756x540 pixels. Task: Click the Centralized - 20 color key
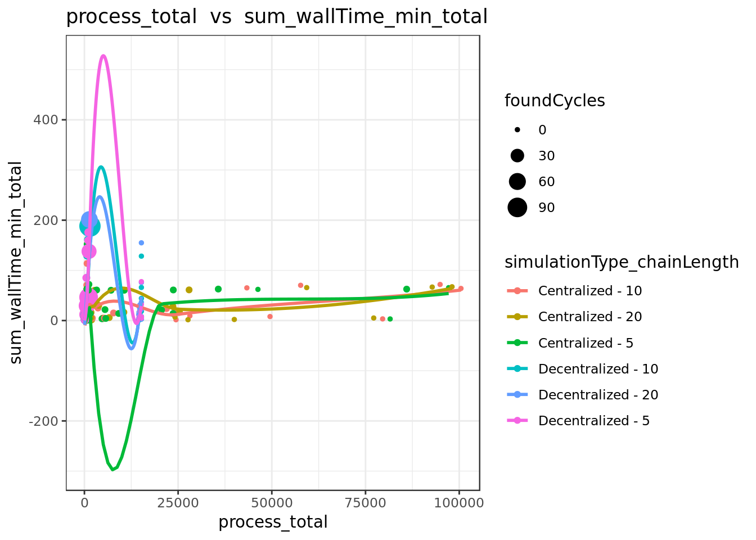point(517,317)
